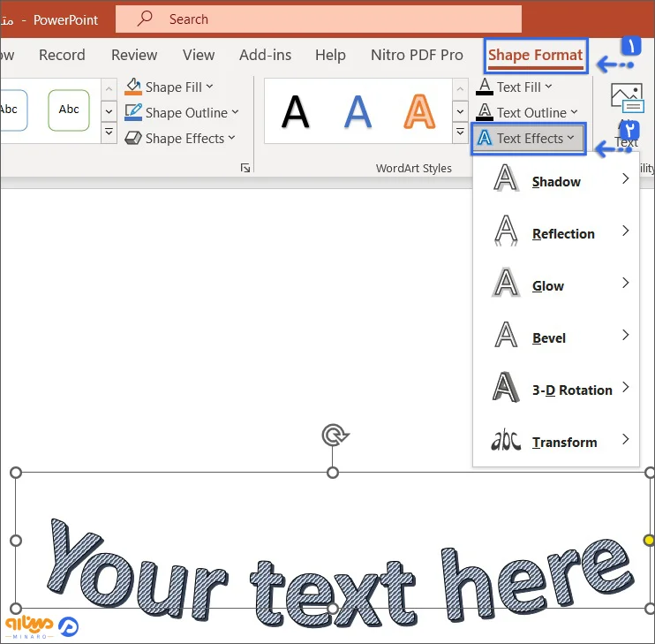Move to previous row in Shape Styles gallery
The height and width of the screenshot is (644, 655).
pos(109,89)
